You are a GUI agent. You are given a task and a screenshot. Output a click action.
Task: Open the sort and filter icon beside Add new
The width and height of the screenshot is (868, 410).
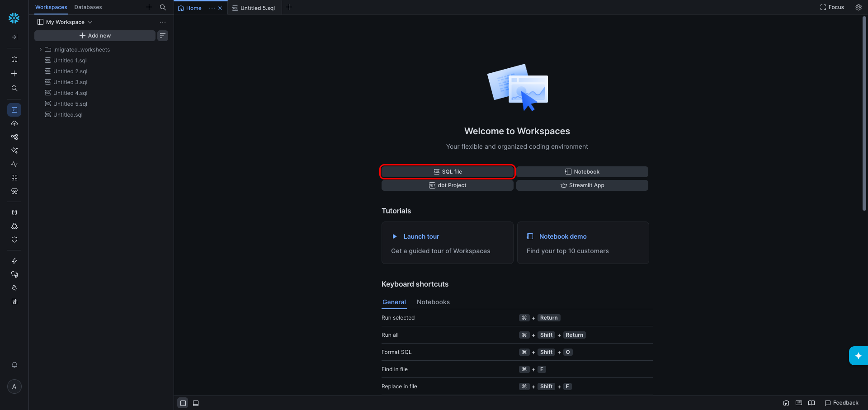[163, 36]
